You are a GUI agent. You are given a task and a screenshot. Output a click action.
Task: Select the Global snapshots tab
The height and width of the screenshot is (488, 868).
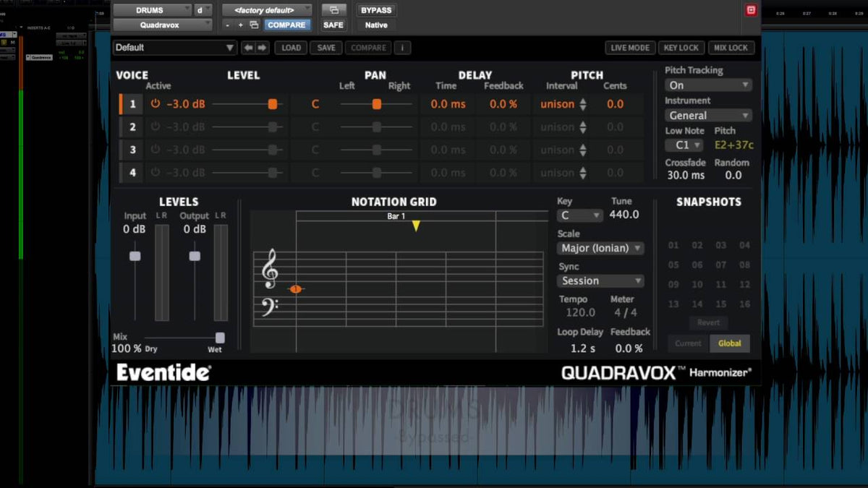coord(729,343)
